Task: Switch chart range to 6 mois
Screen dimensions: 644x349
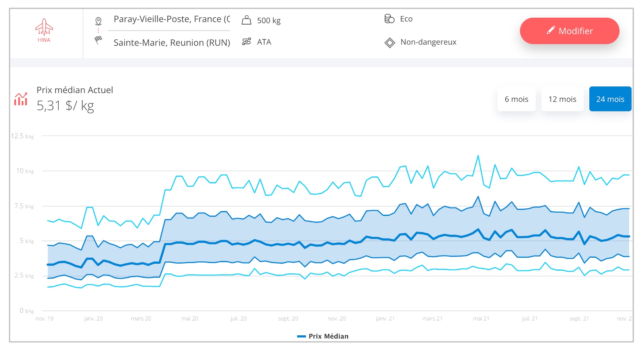Action: (x=516, y=99)
